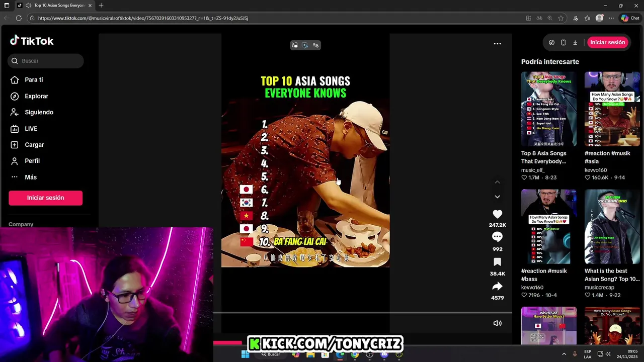Click 'Top 8 Asia Songs That Everybody...' title
Screen dimensions: 644x362
(x=544, y=157)
